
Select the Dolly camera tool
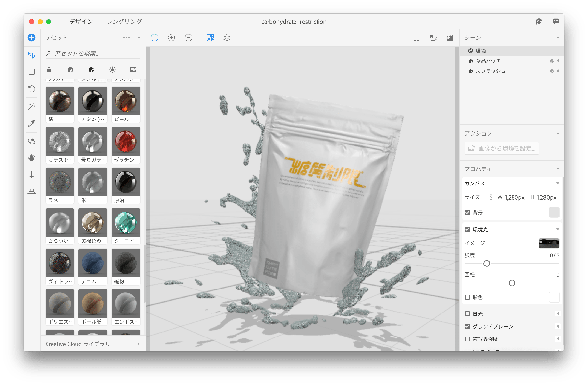pyautogui.click(x=31, y=175)
